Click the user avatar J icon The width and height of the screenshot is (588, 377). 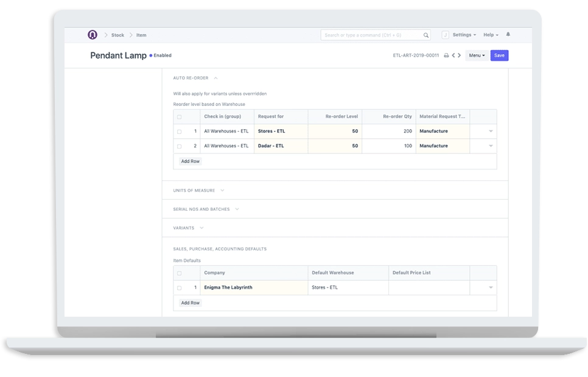coord(445,35)
